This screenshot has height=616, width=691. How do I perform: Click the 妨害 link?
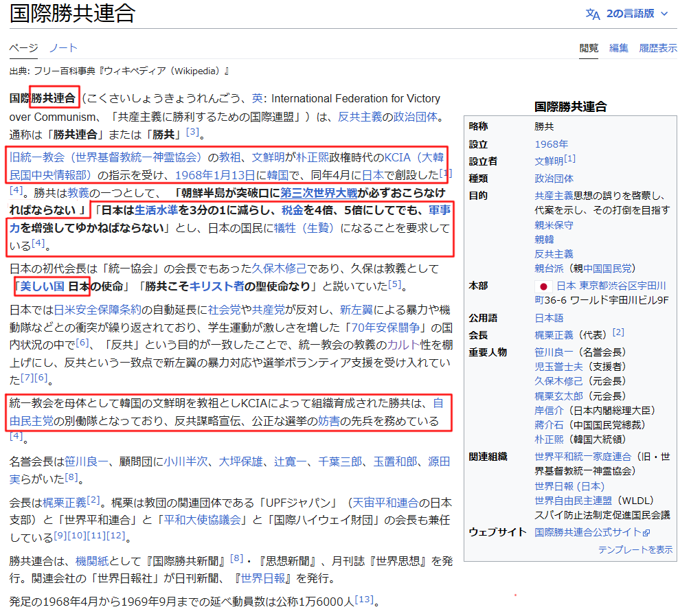(329, 421)
